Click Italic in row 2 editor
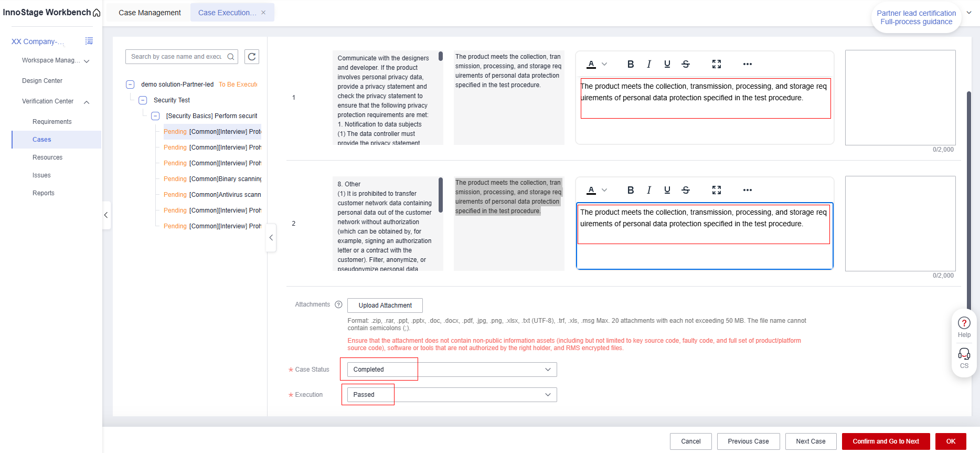 point(649,190)
